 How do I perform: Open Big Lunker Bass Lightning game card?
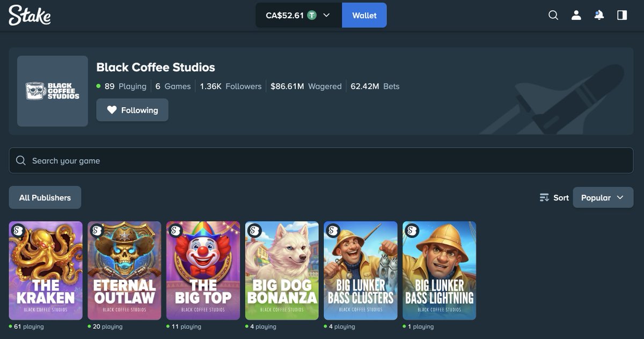(440, 271)
